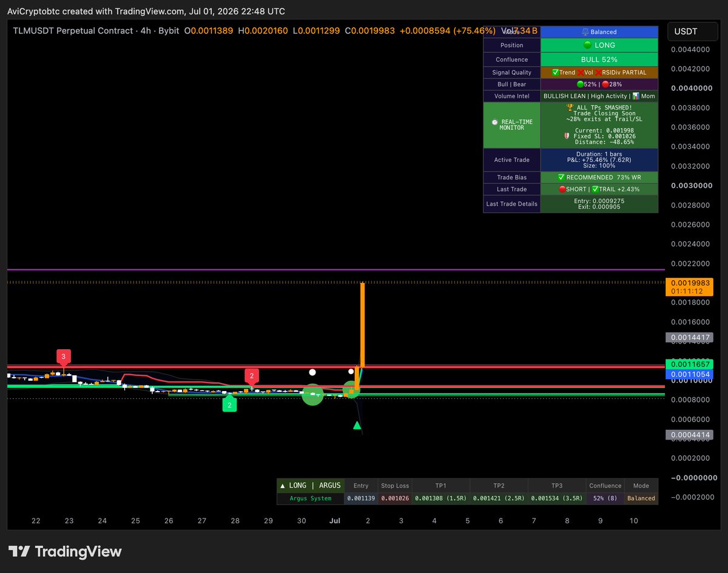Click the green price label 0.0011657
Image resolution: width=728 pixels, height=573 pixels.
(x=691, y=364)
